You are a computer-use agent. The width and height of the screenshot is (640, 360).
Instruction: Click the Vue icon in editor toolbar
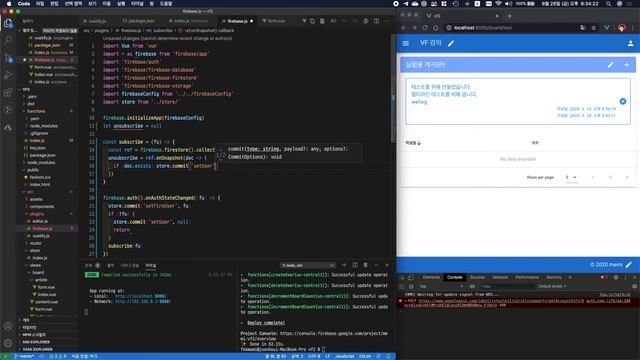(x=304, y=21)
